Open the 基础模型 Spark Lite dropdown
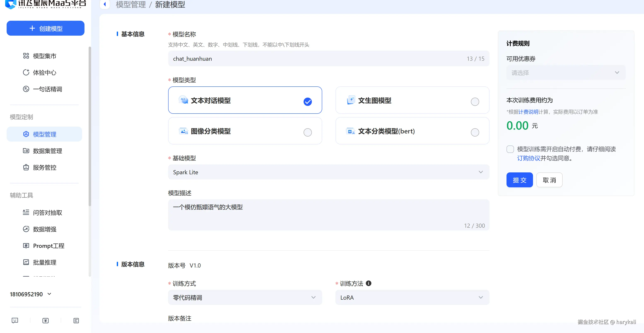644x333 pixels. tap(328, 172)
